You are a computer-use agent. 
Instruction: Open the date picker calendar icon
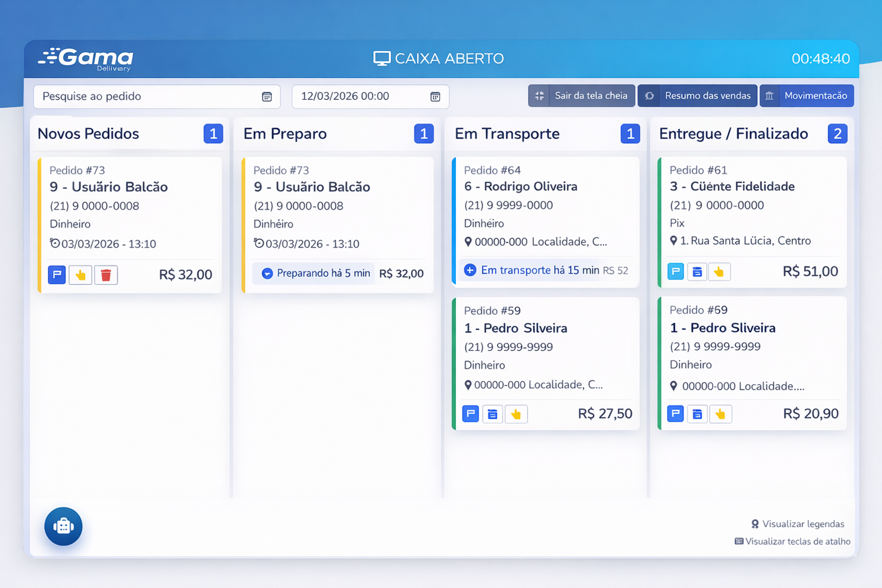pyautogui.click(x=435, y=96)
